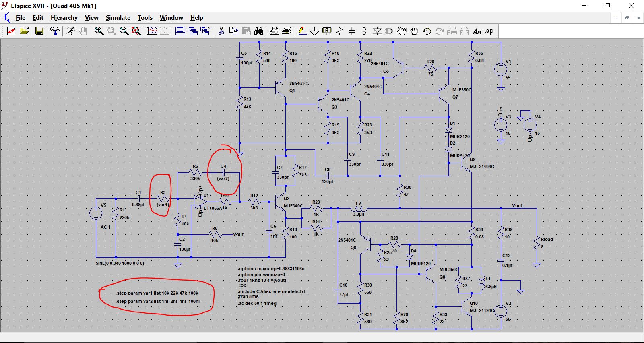Screen dimensions: 644x343
Task: Open a file with the folder icon
Action: tap(24, 31)
